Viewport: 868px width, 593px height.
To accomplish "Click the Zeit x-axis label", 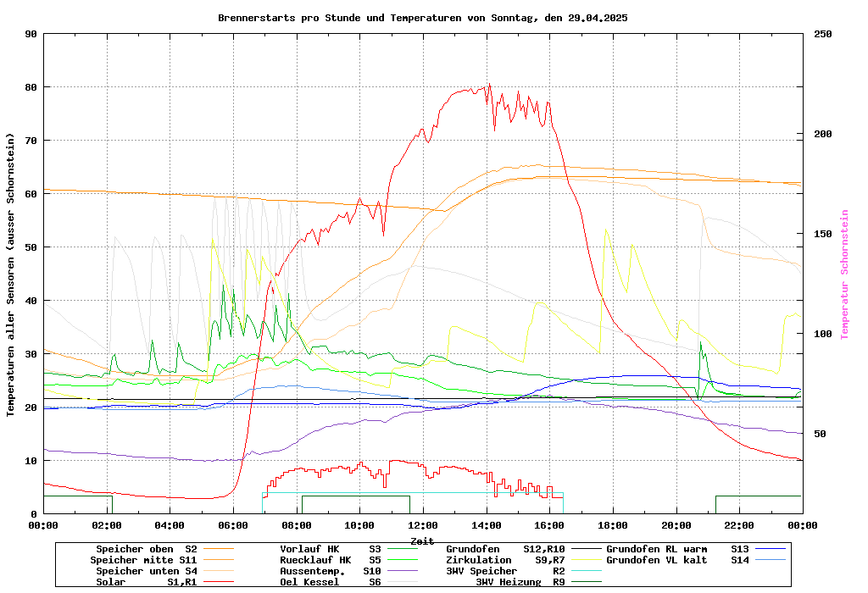I will (x=422, y=540).
